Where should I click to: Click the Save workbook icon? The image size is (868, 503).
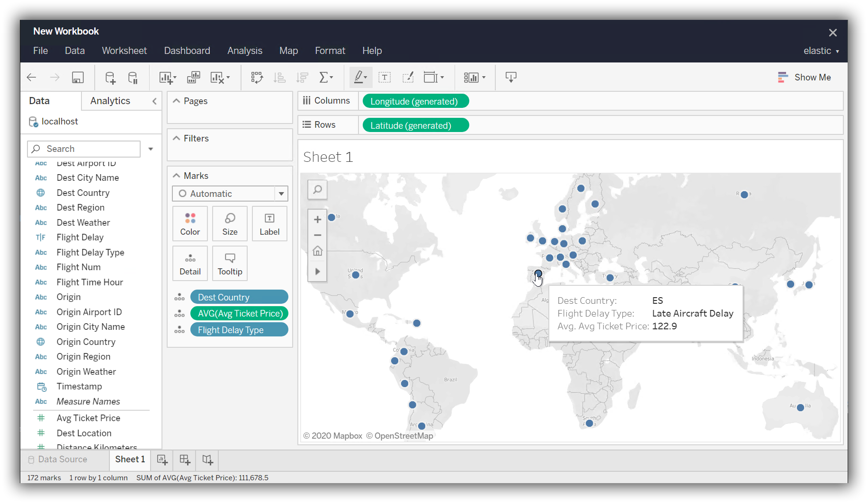[x=78, y=77]
